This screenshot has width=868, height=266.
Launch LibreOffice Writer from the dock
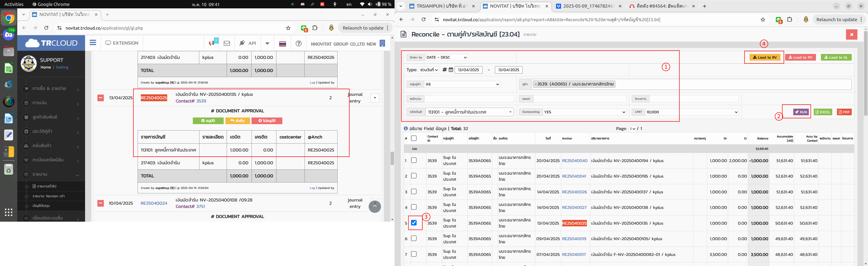coord(9,118)
